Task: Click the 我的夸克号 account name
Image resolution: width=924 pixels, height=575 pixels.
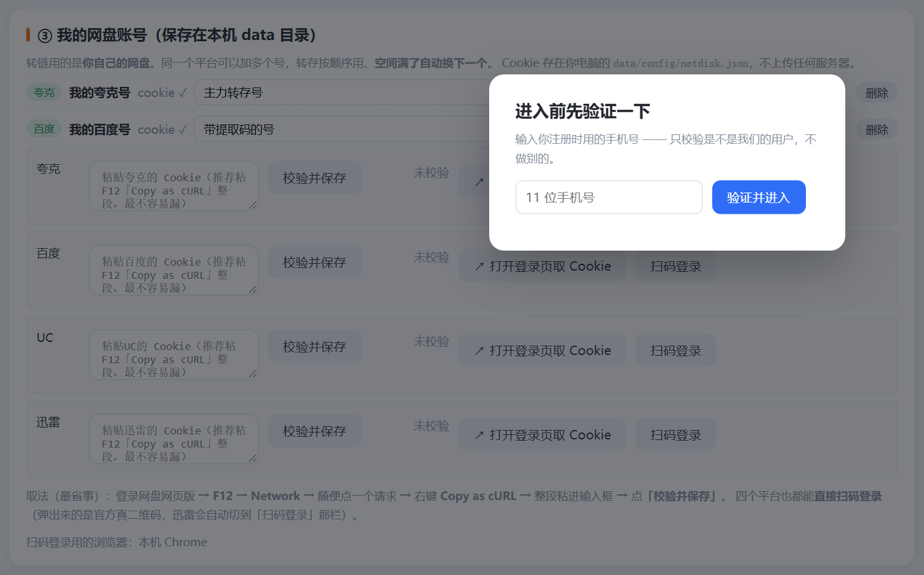Action: pyautogui.click(x=99, y=92)
